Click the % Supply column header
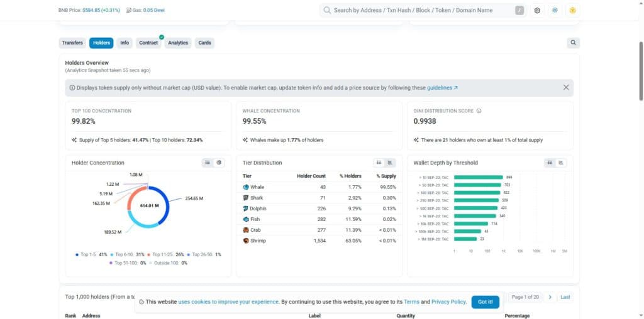Screen dimensions: 644x319 [386, 176]
